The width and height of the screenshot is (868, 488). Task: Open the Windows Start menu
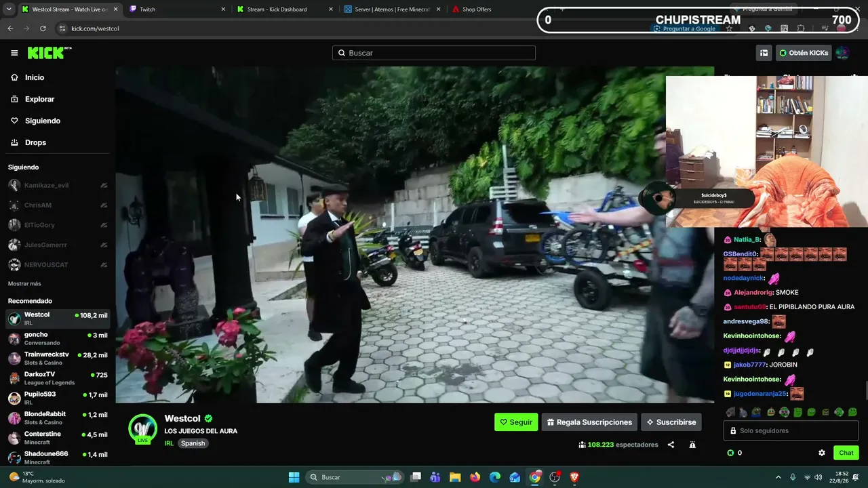[294, 477]
